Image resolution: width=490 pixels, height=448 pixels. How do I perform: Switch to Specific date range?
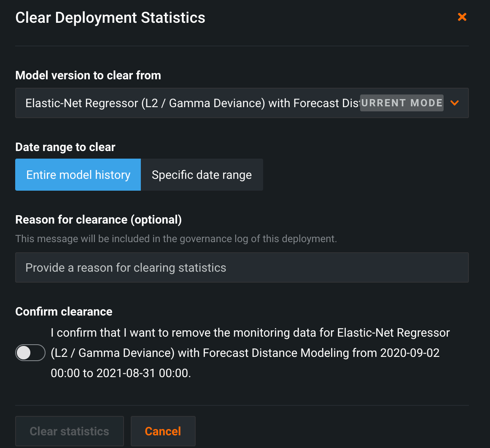202,175
